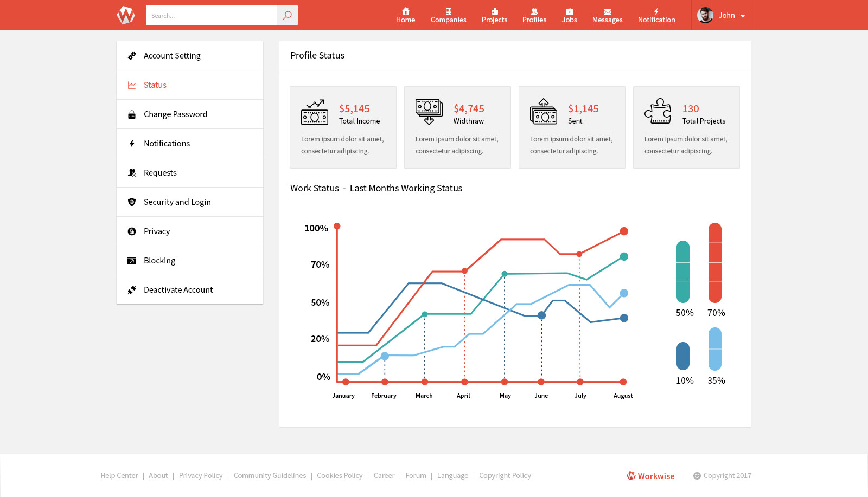Open Messages using the envelope icon
Image resolution: width=868 pixels, height=497 pixels.
[607, 11]
